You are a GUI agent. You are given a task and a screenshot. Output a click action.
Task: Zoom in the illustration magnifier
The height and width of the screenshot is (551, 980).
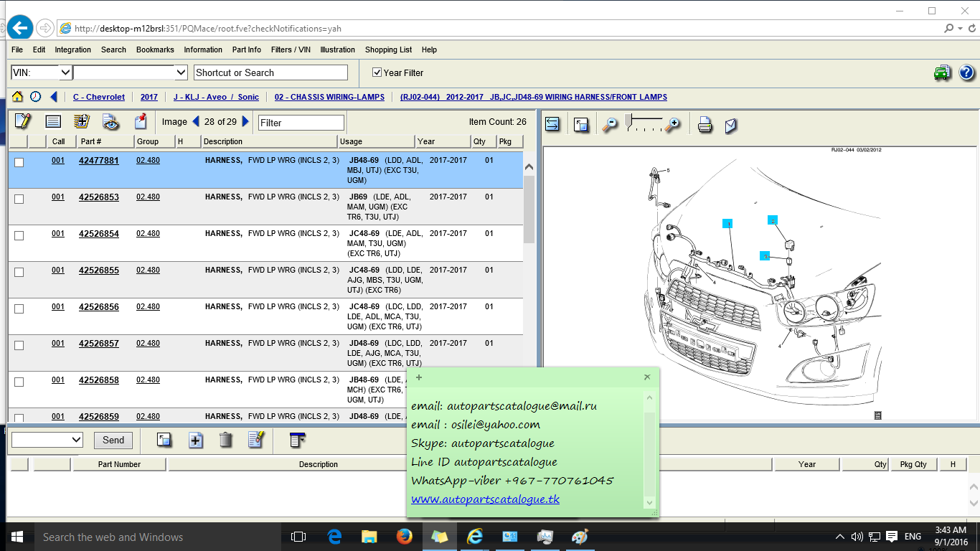click(672, 125)
